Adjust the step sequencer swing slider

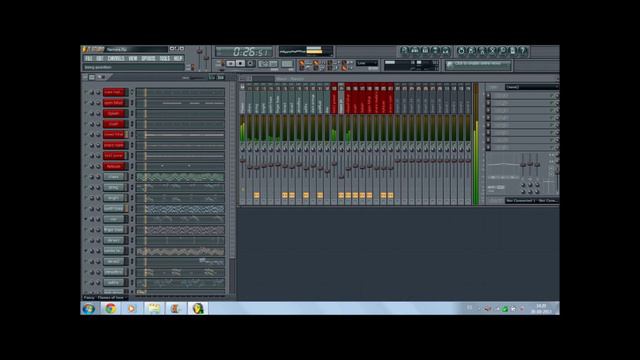click(197, 77)
